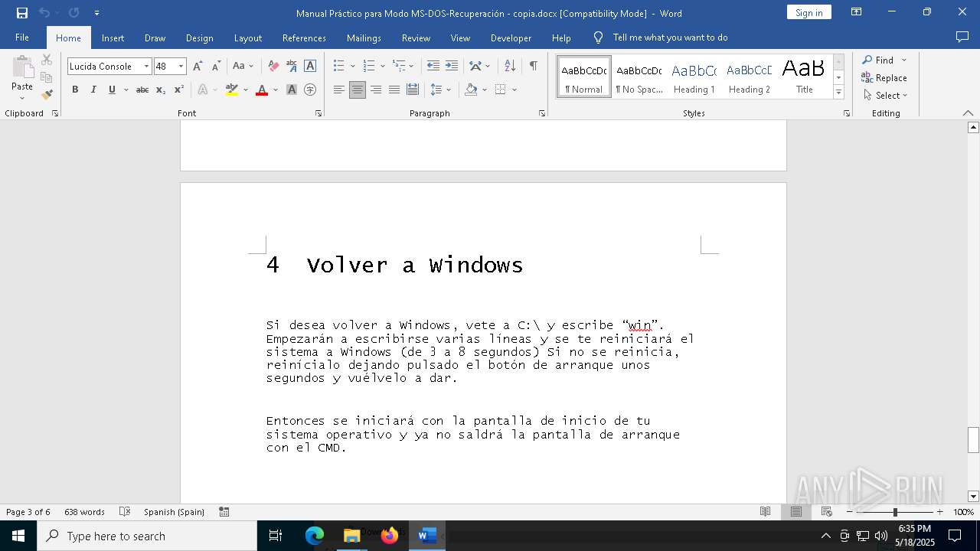Click the Windows taskbar search box
The width and height of the screenshot is (980, 551).
coord(147,536)
